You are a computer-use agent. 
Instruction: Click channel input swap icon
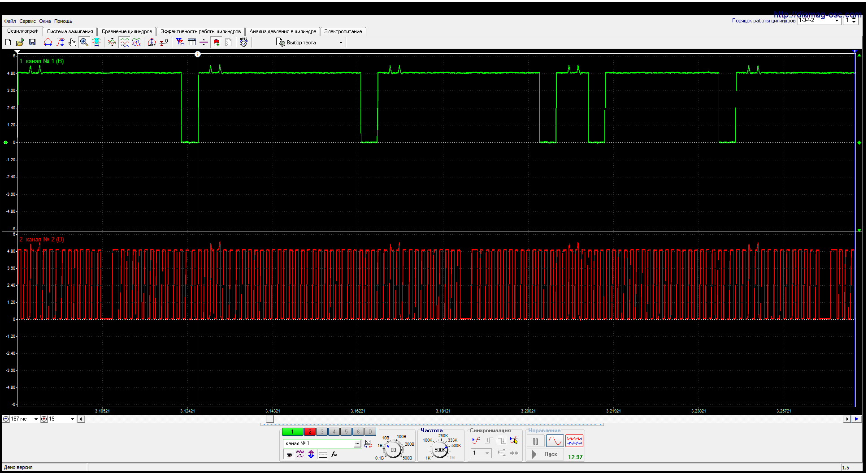[368, 443]
